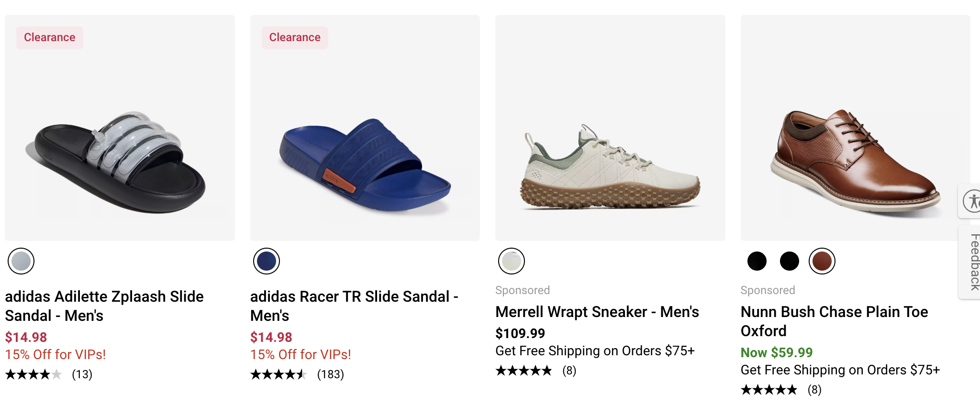This screenshot has width=980, height=416.
Task: Click the 15% Off for VIPs offer on Adilette
Action: click(x=55, y=354)
